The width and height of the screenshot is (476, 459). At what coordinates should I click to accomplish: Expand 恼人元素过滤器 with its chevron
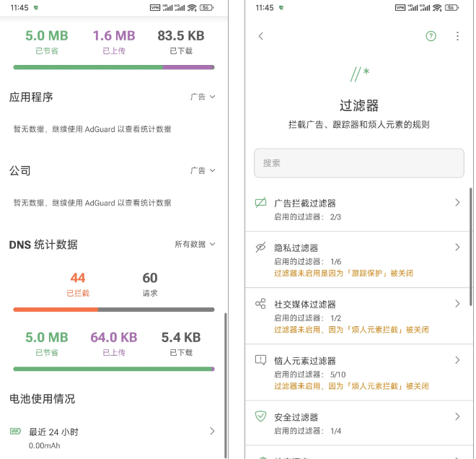(457, 360)
